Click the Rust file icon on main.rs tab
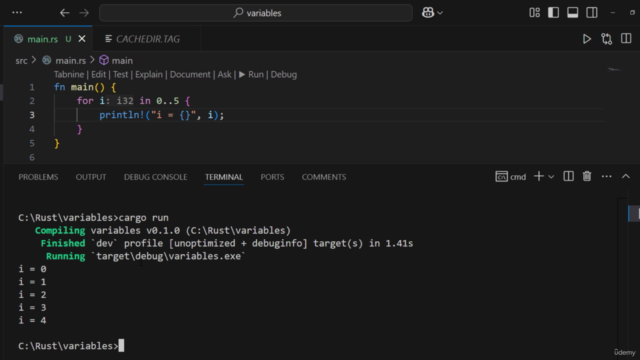 point(18,39)
